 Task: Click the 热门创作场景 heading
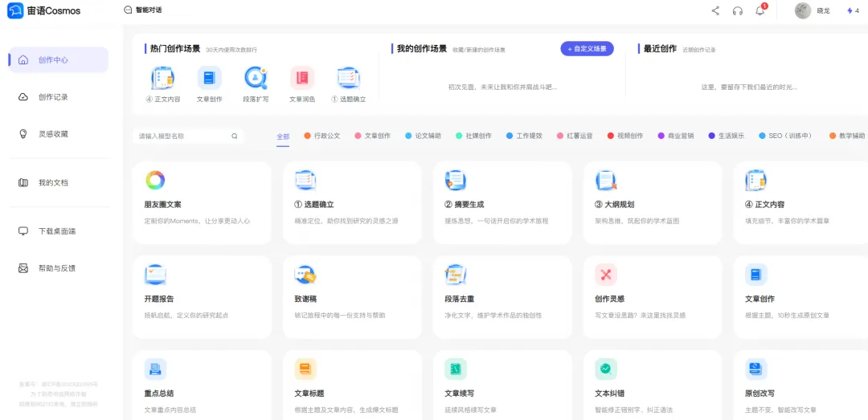[175, 49]
